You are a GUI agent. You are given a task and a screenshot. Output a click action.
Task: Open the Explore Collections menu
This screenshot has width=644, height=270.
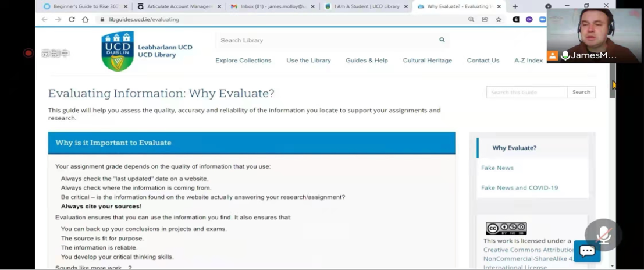coord(243,61)
